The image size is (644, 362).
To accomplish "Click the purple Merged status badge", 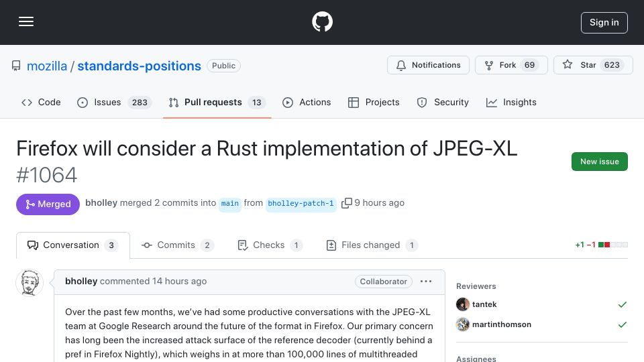I will pos(48,204).
